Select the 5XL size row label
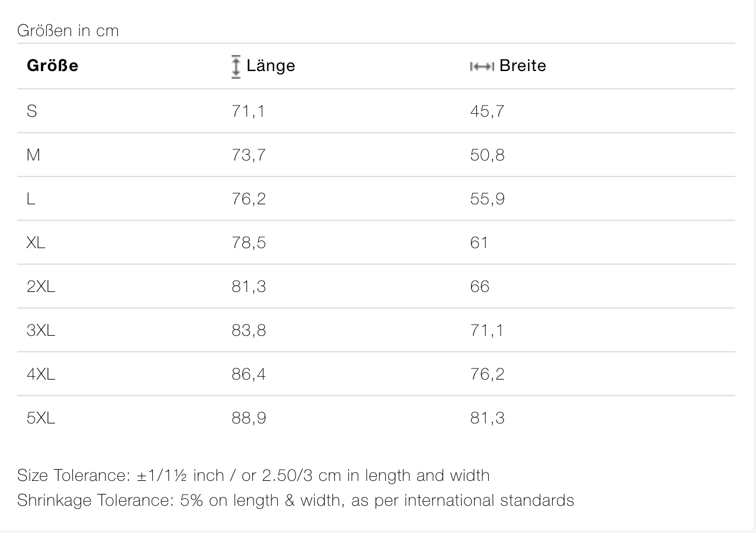The image size is (756, 533). point(41,418)
